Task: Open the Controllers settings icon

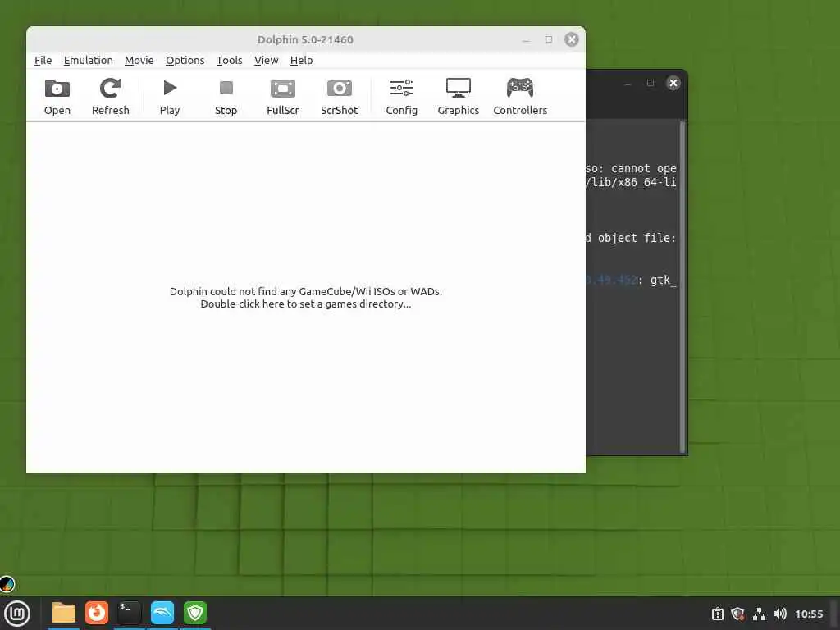Action: point(520,97)
